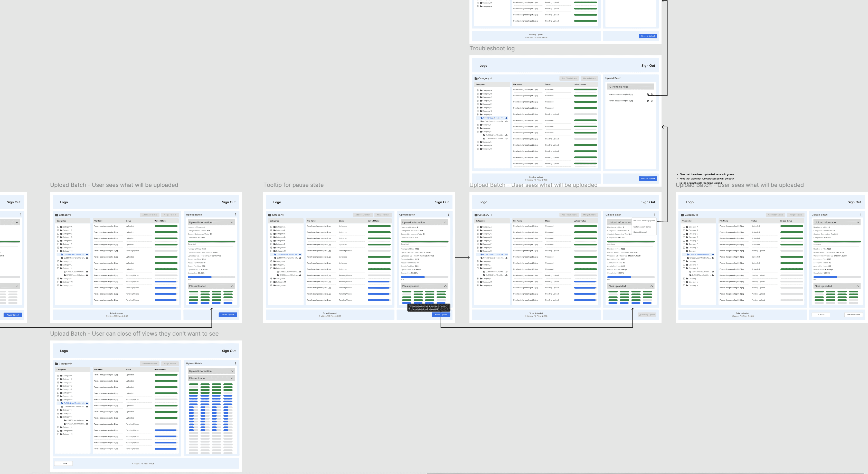868x474 pixels.
Task: Select View files pending upload menu entry
Action: [644, 221]
